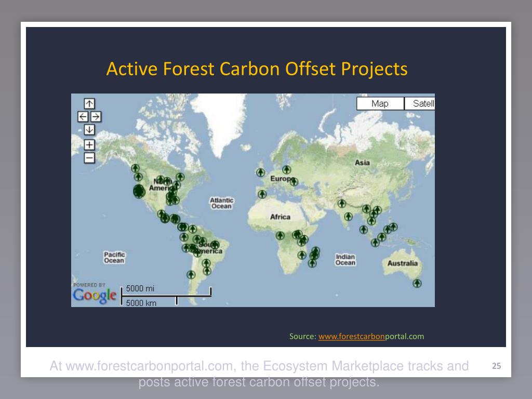Pan the map right with arrow control
This screenshot has height=399, width=532.
click(x=96, y=117)
